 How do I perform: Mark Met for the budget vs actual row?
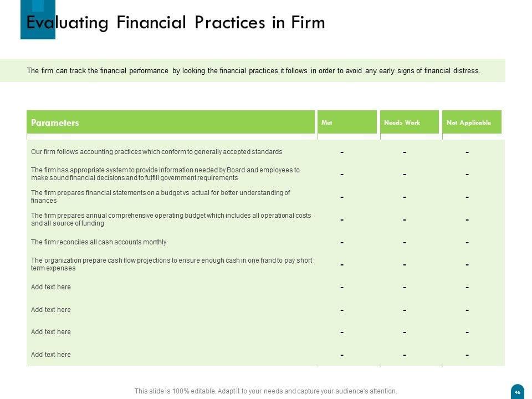click(342, 197)
